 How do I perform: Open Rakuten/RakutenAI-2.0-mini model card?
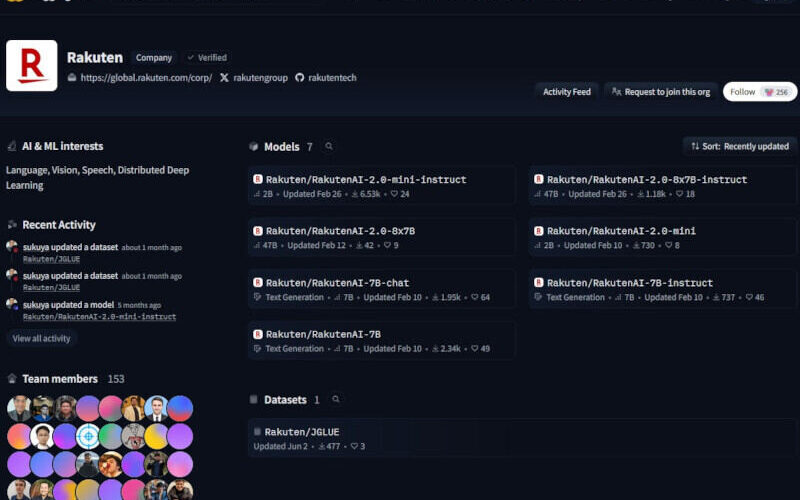click(662, 237)
